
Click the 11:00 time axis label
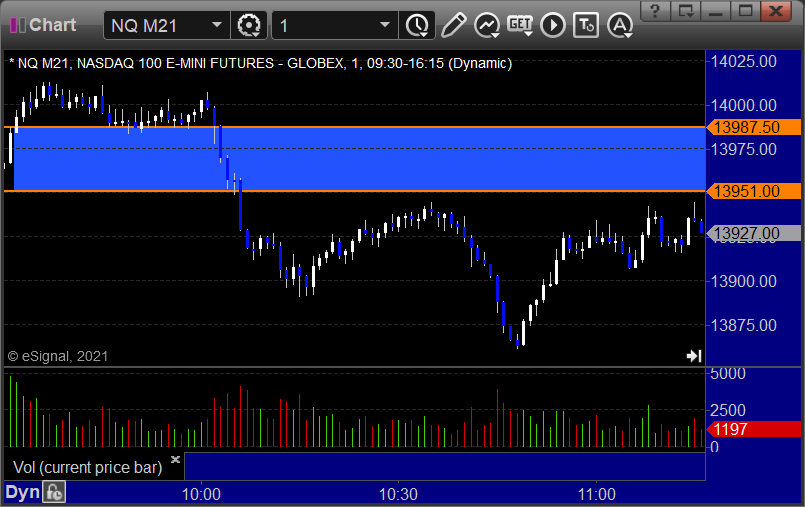(597, 494)
